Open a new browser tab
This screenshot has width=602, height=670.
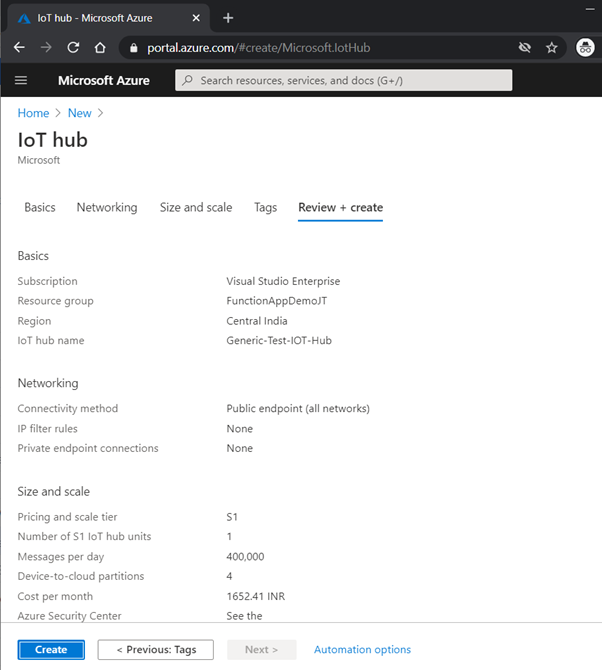click(228, 18)
